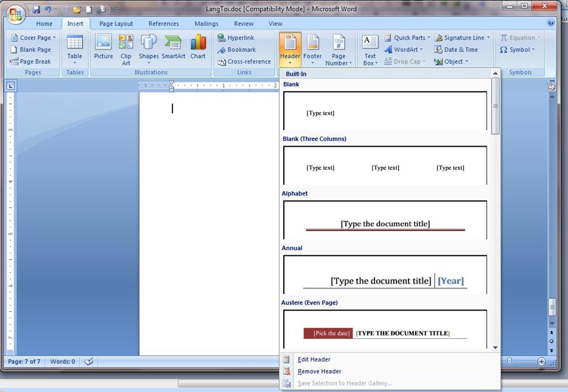Click the Previous Page double-arrow button
This screenshot has width=568, height=392.
[551, 332]
